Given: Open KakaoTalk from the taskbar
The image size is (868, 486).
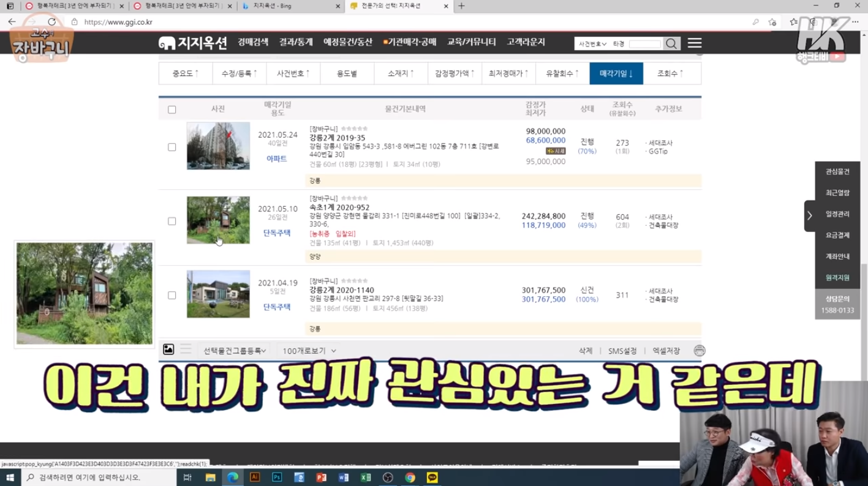Looking at the screenshot, I should point(432,477).
